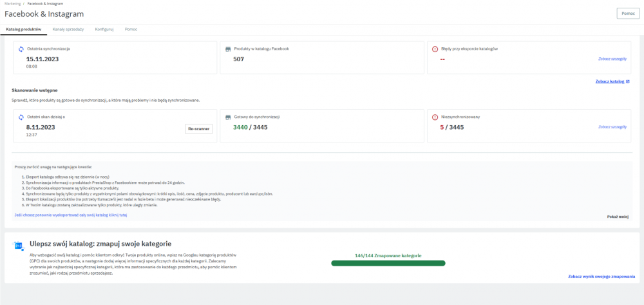Click the store icon beside Gotowy do synchronizacji

(229, 117)
